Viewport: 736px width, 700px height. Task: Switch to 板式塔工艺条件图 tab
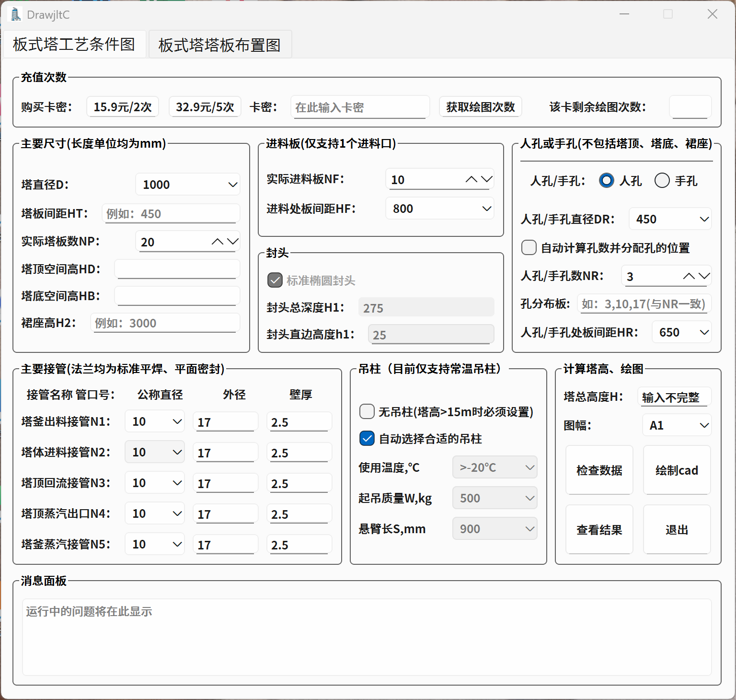point(74,44)
